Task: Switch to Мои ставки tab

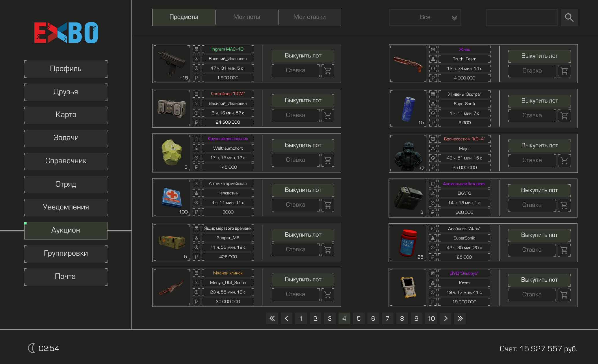Action: coord(309,17)
